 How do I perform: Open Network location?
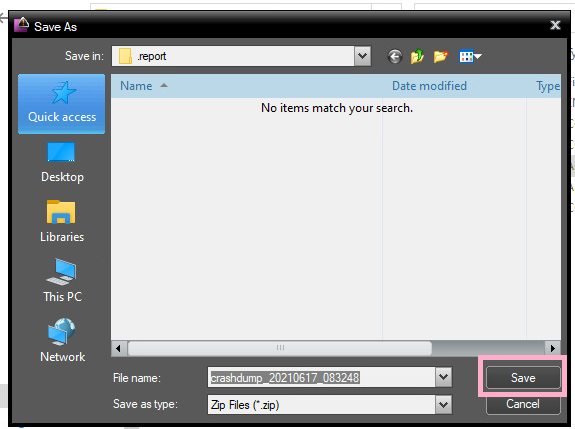(x=62, y=341)
